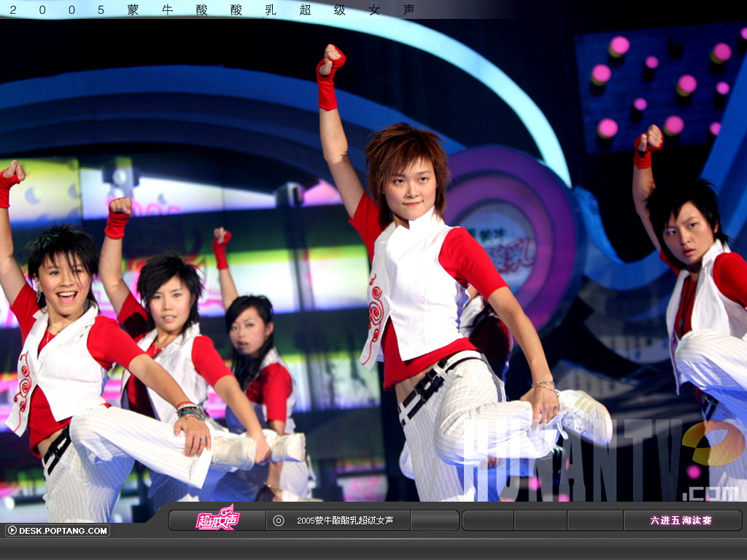Click the orange Hunan TV logo
747x560 pixels.
pos(713,443)
